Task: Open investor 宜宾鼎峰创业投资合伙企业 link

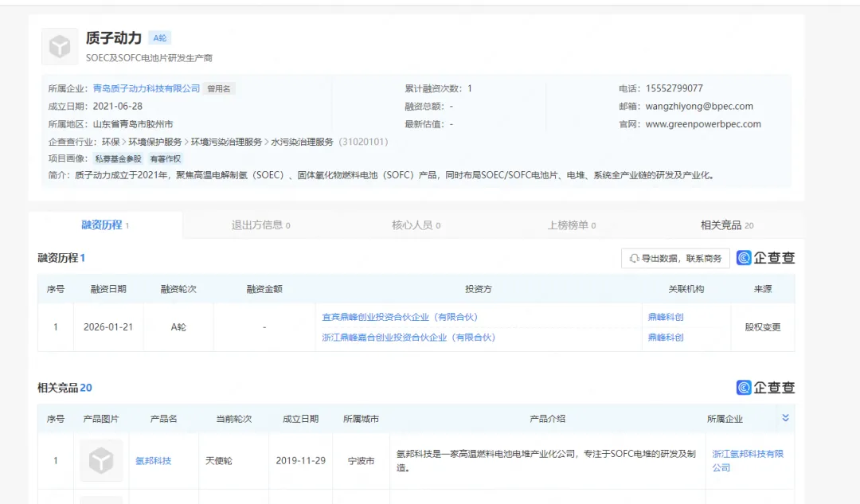Action: click(x=400, y=317)
